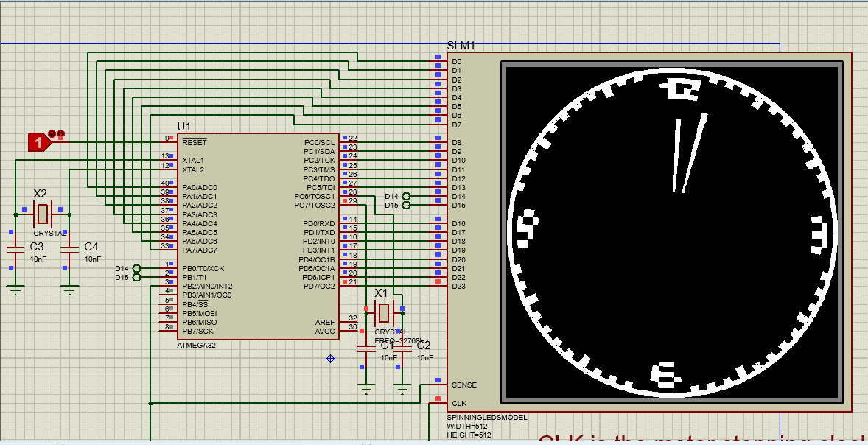The width and height of the screenshot is (868, 445).
Task: Click the 6 numeral on the clock display
Action: click(x=665, y=374)
